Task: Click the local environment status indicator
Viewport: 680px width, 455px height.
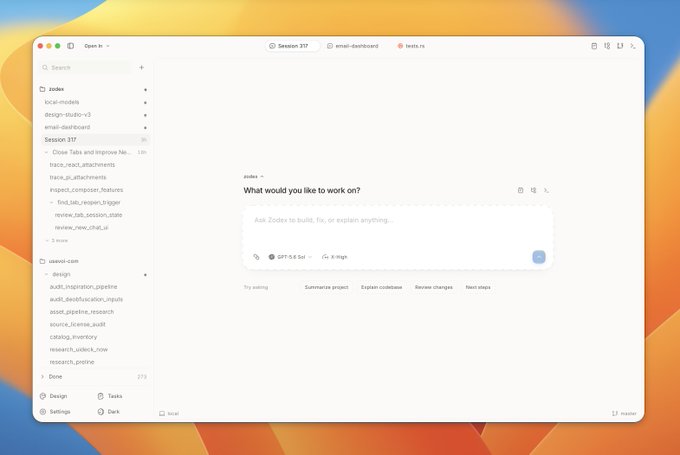Action: click(x=169, y=414)
